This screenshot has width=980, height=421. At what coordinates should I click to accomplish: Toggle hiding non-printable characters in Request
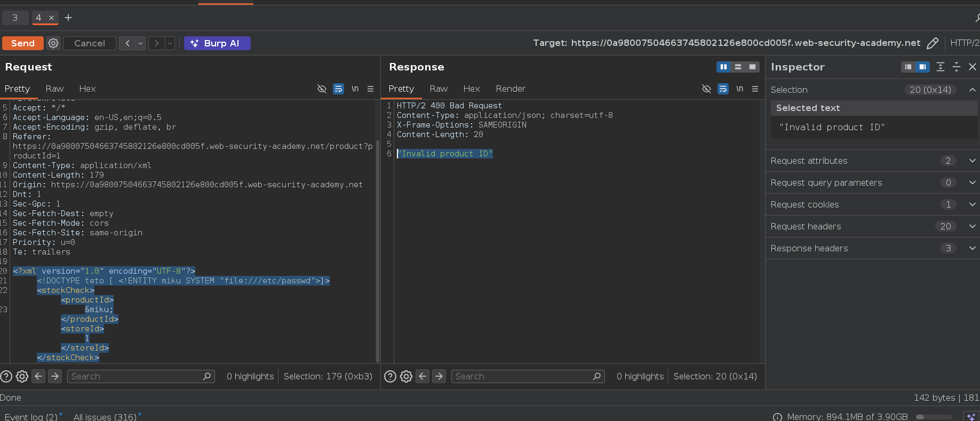click(322, 89)
